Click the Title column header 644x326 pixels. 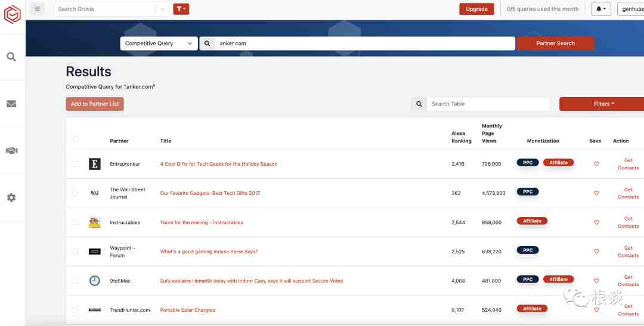click(x=166, y=141)
